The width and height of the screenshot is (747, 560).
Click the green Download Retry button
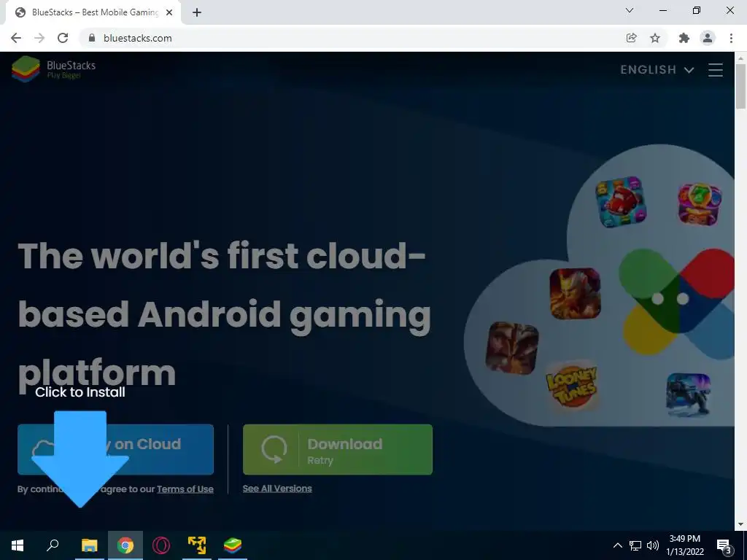coord(337,449)
